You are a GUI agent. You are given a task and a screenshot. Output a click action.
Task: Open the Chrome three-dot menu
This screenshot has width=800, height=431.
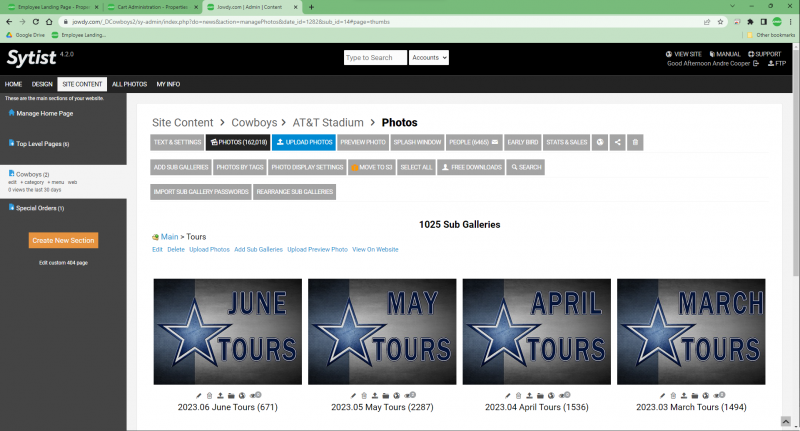point(791,22)
